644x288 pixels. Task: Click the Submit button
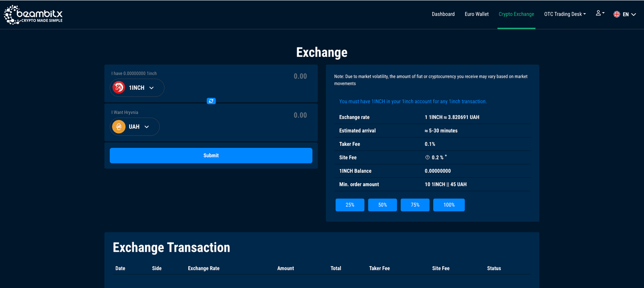coord(211,155)
